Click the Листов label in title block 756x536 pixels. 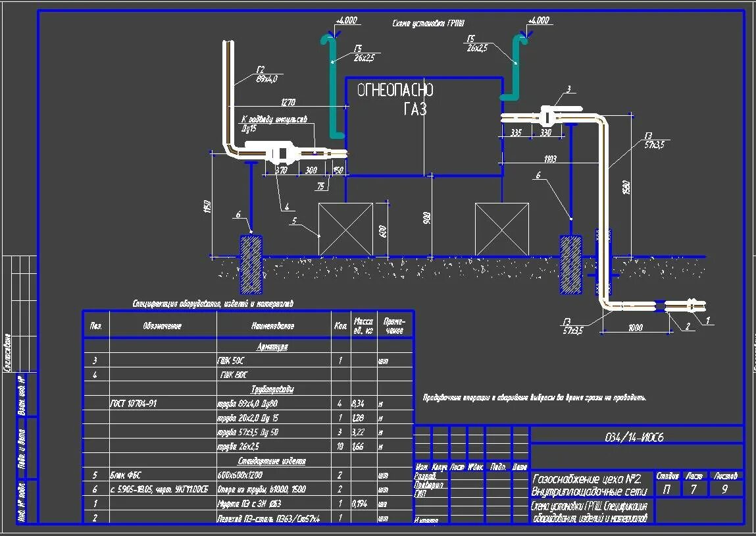pyautogui.click(x=726, y=475)
